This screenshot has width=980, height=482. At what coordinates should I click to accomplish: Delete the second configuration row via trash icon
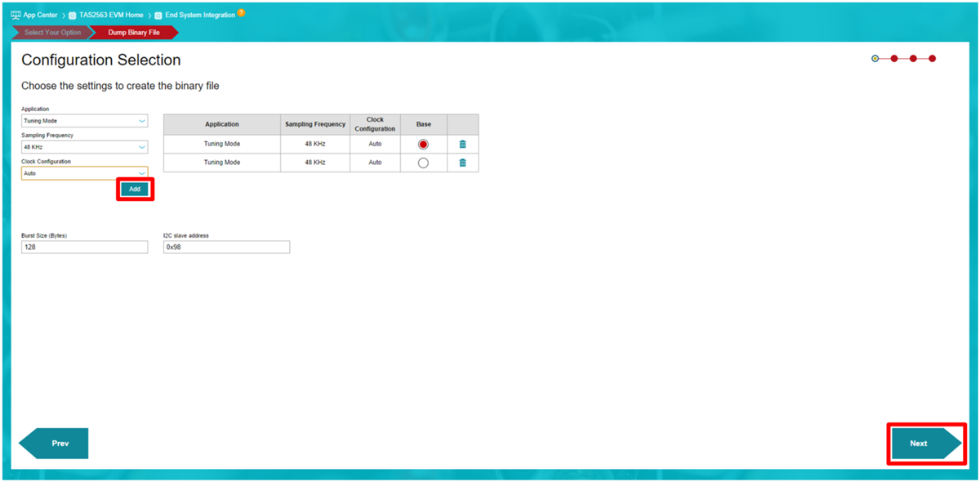463,163
